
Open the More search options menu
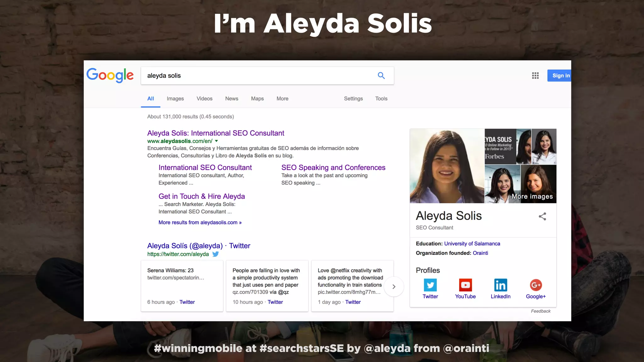pos(282,99)
